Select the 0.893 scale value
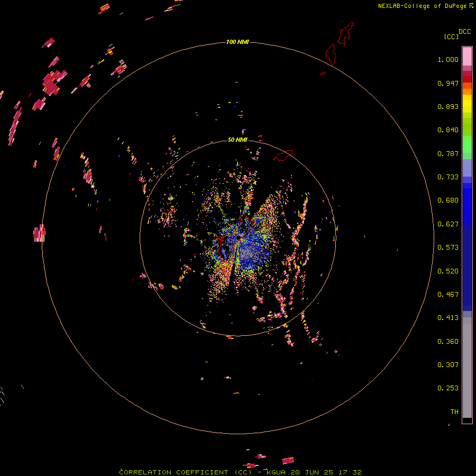Viewport: 476px width, 476px height. 448,106
